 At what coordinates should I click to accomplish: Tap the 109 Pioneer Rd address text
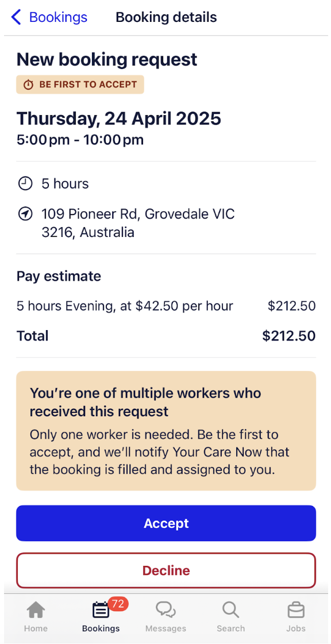point(138,224)
